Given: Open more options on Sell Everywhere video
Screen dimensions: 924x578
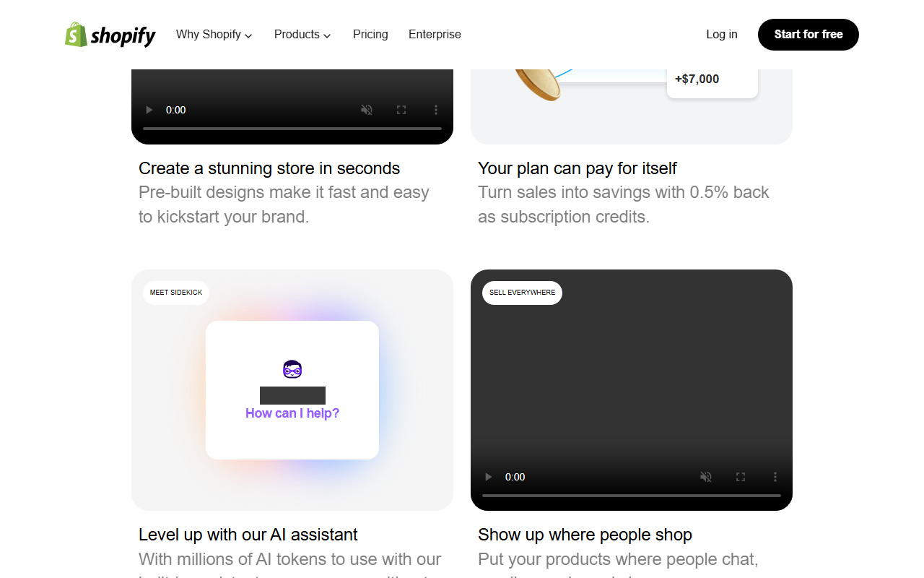Looking at the screenshot, I should (x=775, y=477).
